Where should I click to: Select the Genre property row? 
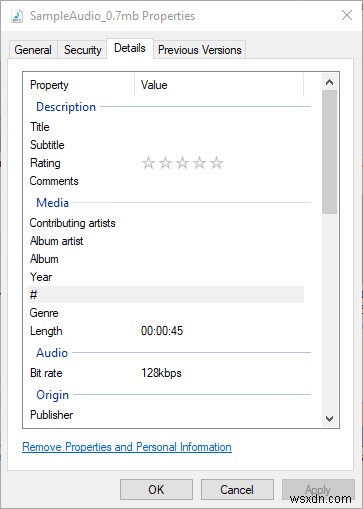pyautogui.click(x=166, y=313)
